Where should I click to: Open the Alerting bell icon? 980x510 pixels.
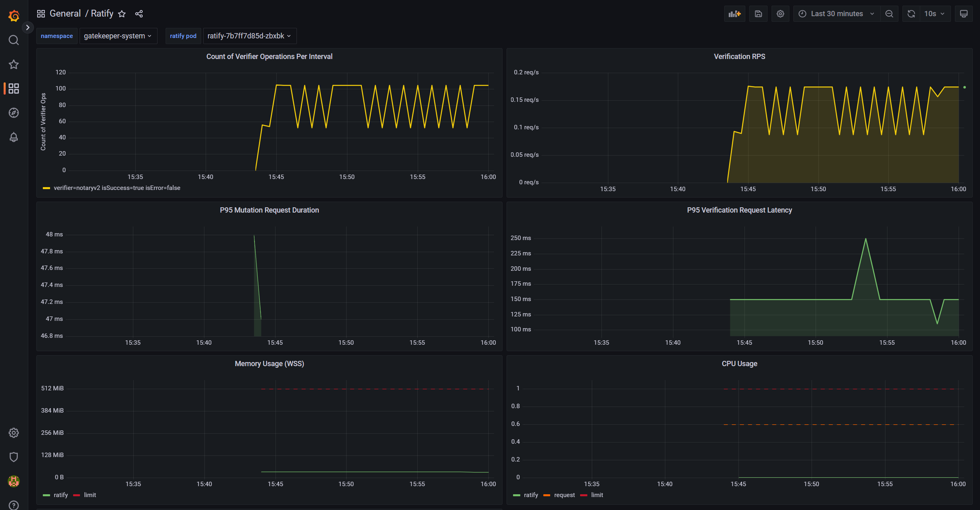(14, 137)
